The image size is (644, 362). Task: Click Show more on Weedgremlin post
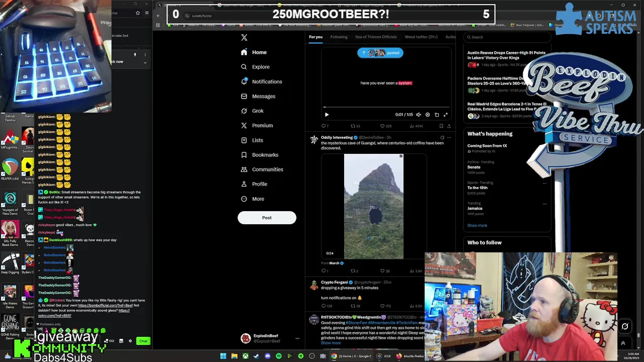click(x=331, y=343)
